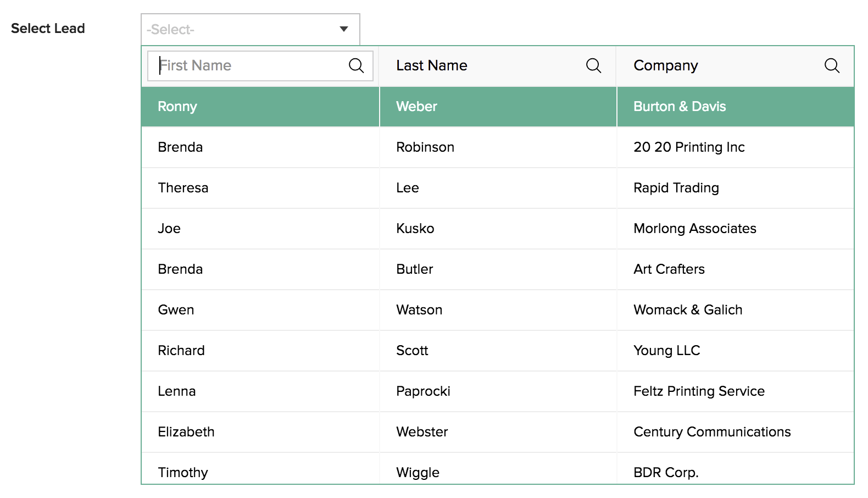868x498 pixels.
Task: Select company Rapid Trading
Action: click(676, 188)
